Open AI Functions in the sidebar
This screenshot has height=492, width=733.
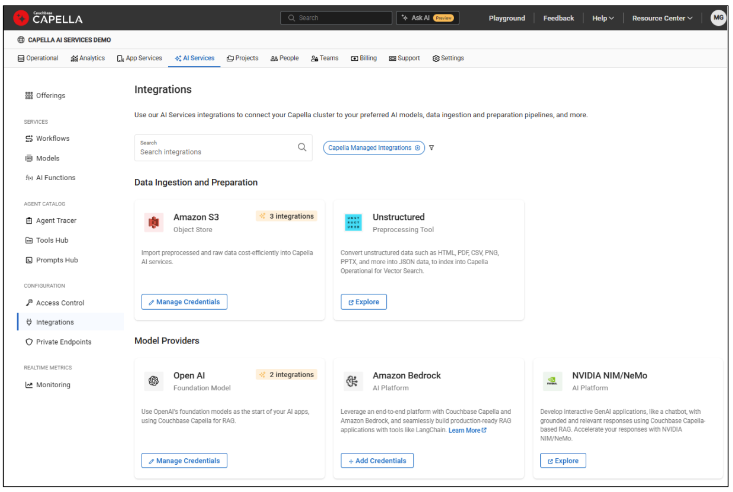point(50,178)
